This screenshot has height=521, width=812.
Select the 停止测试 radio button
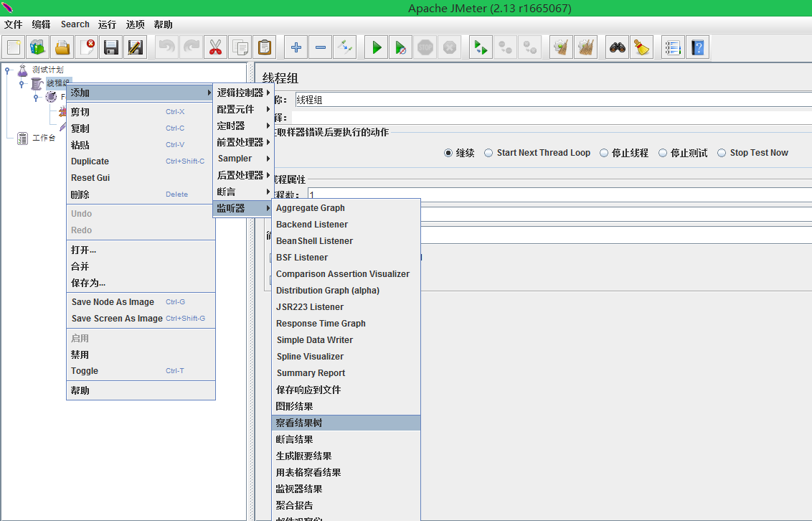coord(662,153)
